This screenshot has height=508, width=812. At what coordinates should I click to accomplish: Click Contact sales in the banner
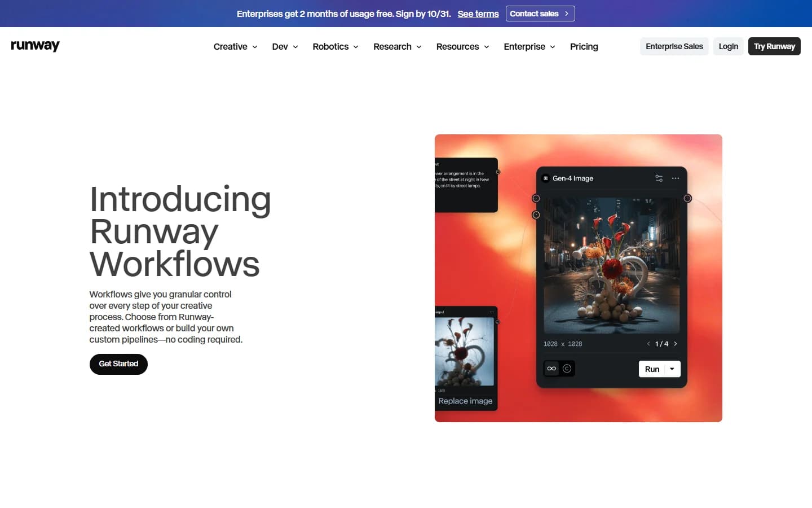[540, 14]
